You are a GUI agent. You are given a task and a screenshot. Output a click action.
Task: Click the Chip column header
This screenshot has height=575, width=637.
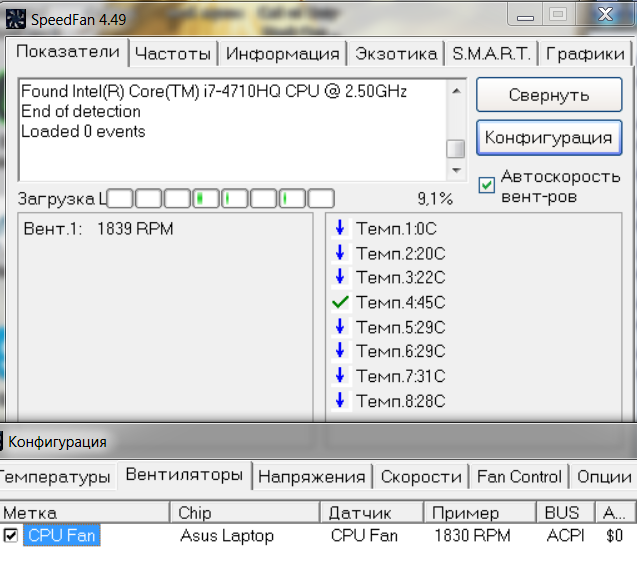pos(245,512)
